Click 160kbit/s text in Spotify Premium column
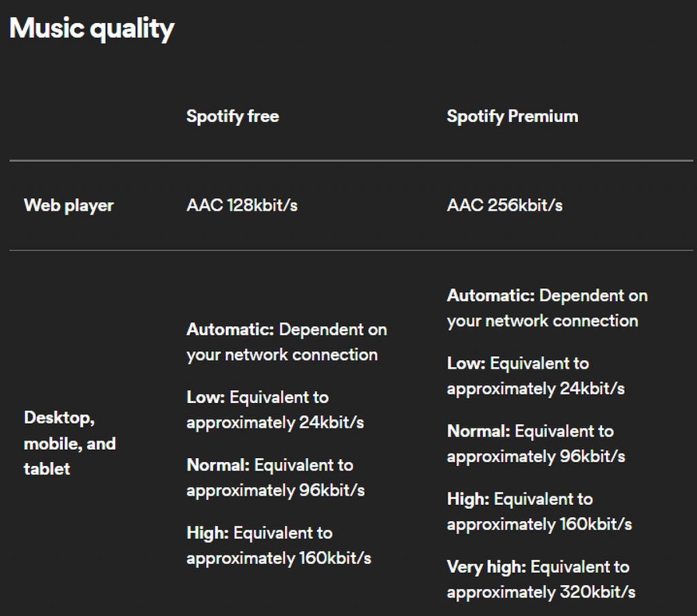This screenshot has height=616, width=697. (596, 525)
